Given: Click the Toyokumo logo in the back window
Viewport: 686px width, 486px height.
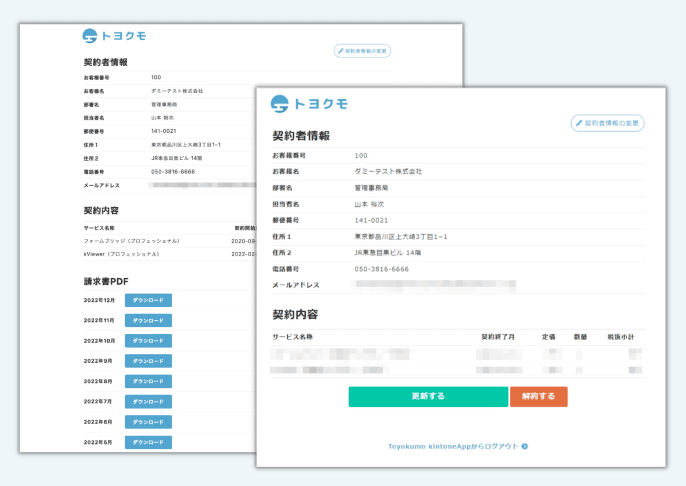Looking at the screenshot, I should 114,36.
